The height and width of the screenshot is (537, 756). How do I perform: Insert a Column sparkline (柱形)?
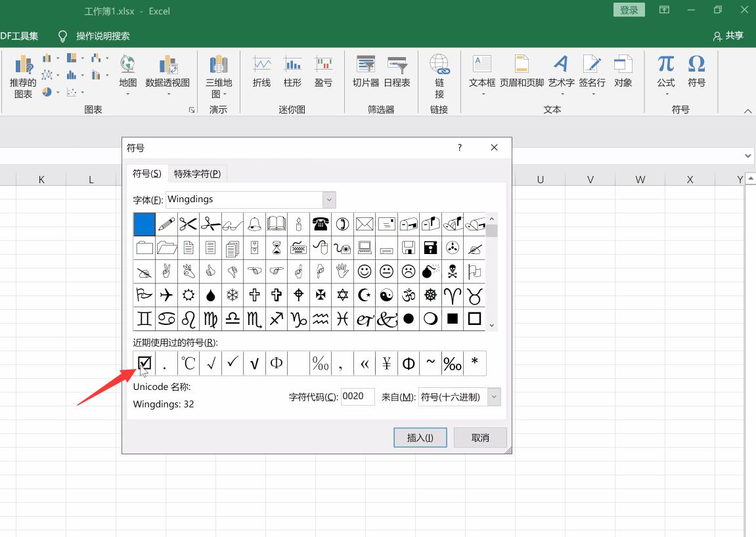[292, 72]
